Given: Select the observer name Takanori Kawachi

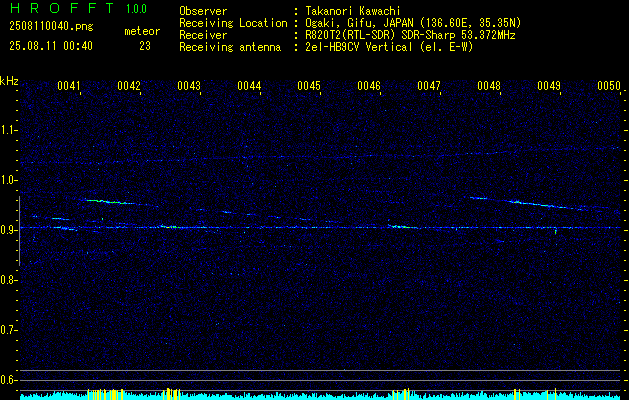Looking at the screenshot, I should (x=353, y=11).
